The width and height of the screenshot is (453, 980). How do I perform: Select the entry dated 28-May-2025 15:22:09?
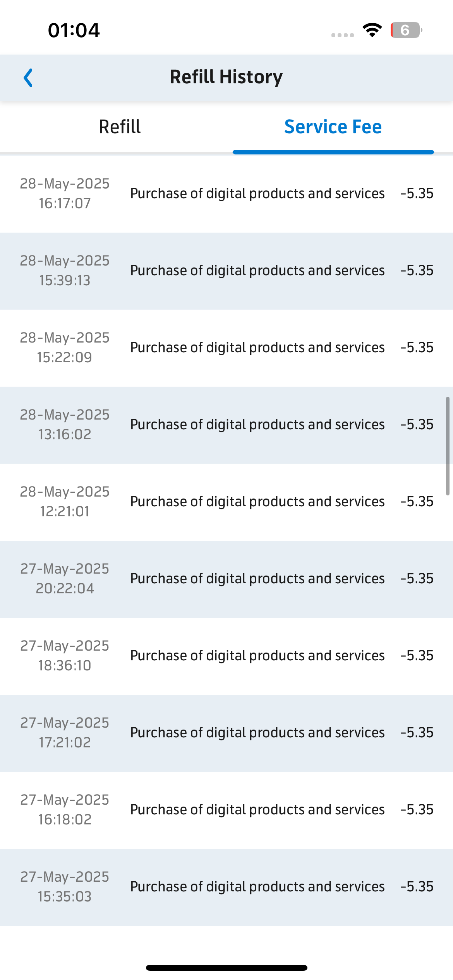(x=226, y=348)
